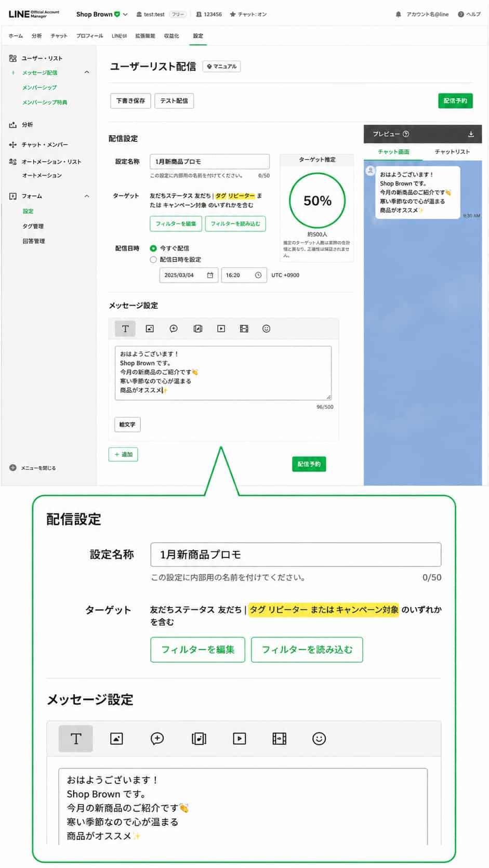Click the 絵文字 button
Image resolution: width=489 pixels, height=868 pixels.
pyautogui.click(x=127, y=425)
